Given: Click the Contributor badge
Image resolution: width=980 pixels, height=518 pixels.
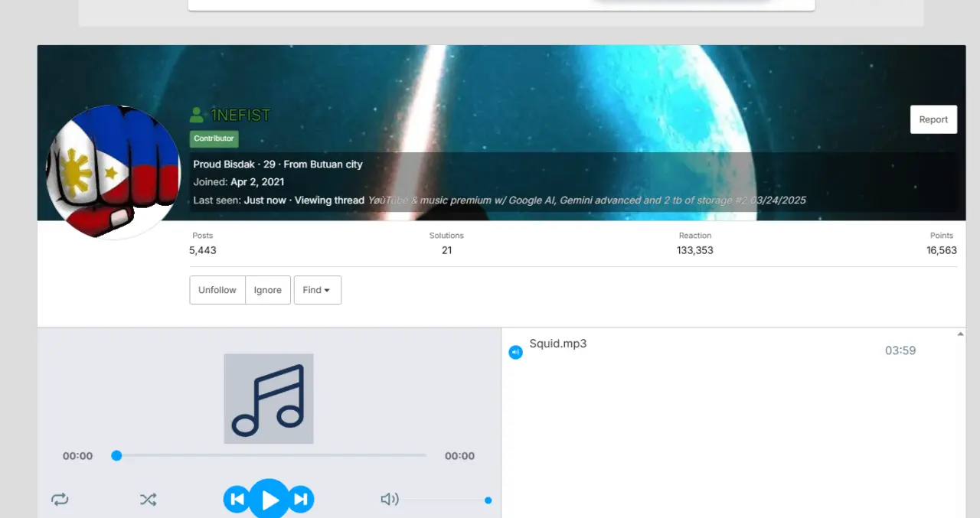Looking at the screenshot, I should pos(214,138).
